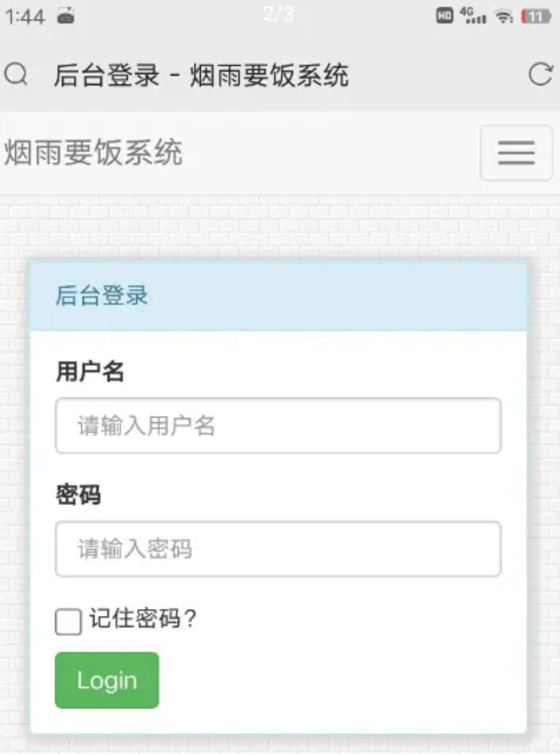560x754 pixels.
Task: Click the 用户名 field label
Action: tap(90, 371)
